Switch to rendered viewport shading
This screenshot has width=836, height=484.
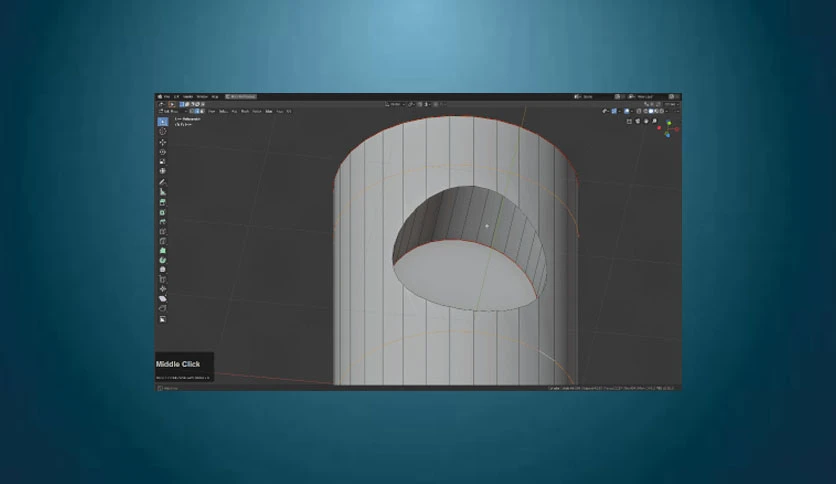[x=662, y=111]
